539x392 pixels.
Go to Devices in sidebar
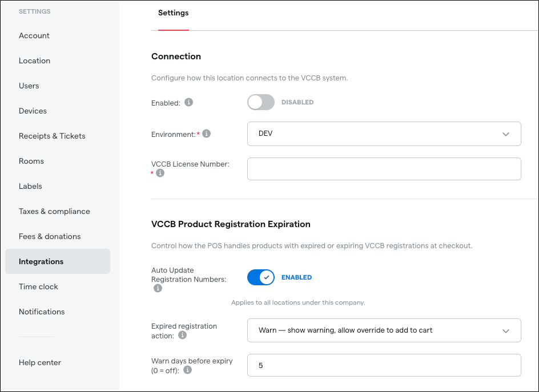(x=33, y=111)
